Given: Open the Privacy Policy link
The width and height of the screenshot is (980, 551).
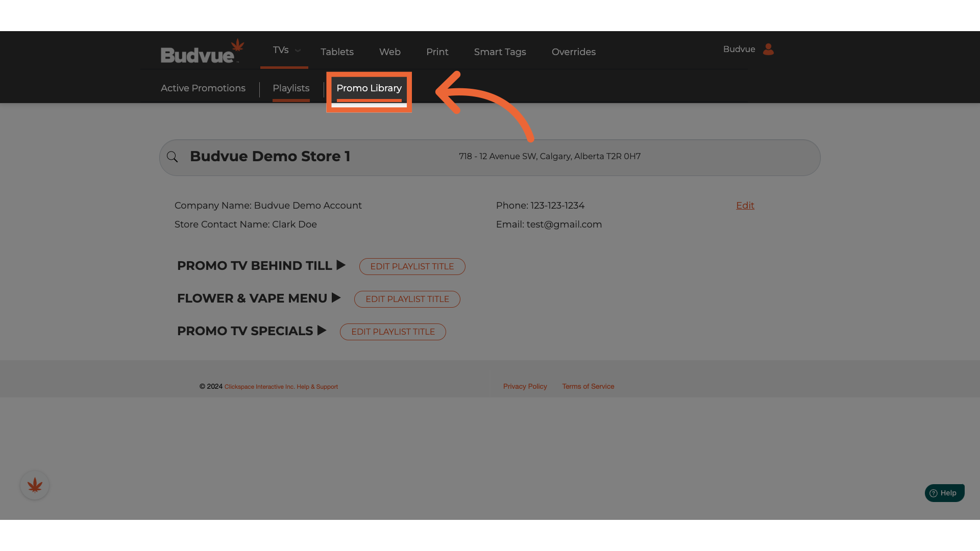Looking at the screenshot, I should (525, 386).
